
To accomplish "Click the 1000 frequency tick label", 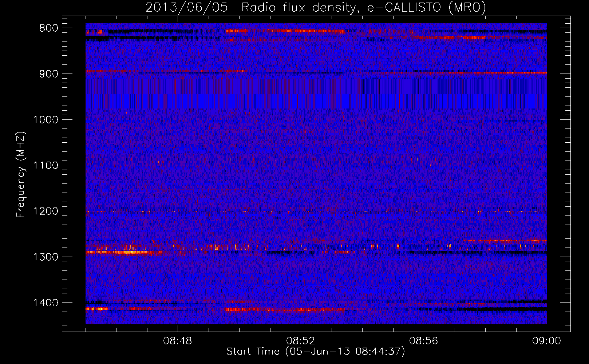I will (x=46, y=120).
